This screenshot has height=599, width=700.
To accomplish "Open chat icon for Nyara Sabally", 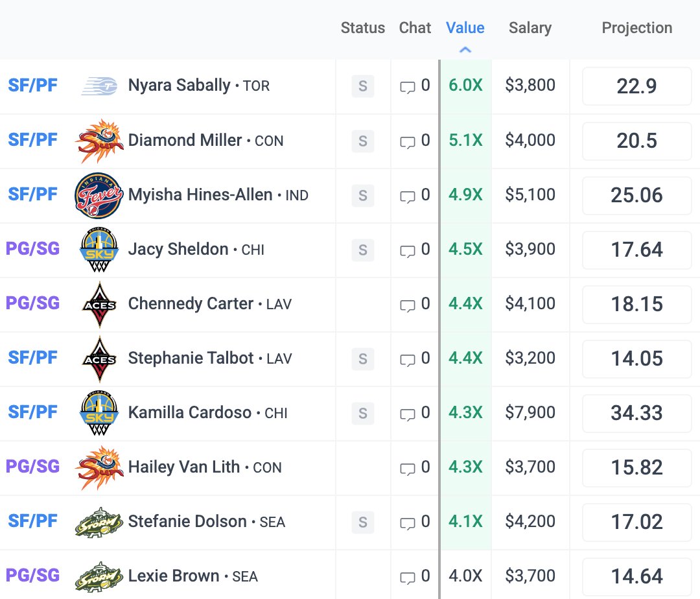I will point(407,87).
